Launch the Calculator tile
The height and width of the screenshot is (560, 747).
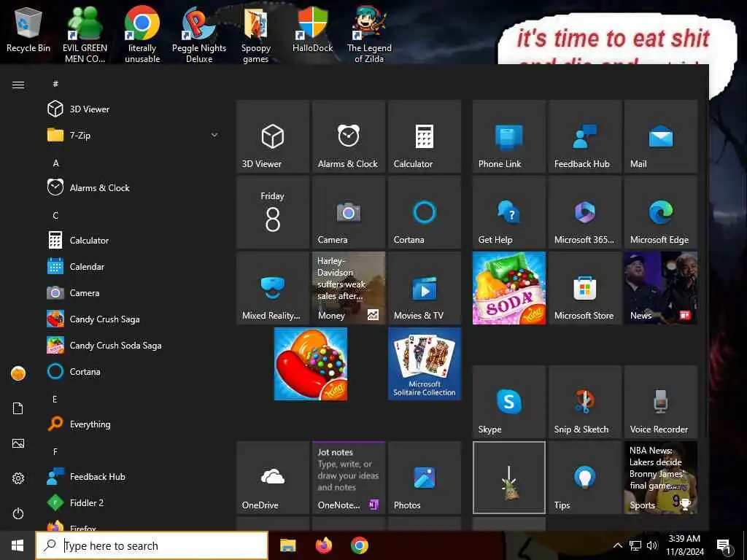tap(425, 136)
